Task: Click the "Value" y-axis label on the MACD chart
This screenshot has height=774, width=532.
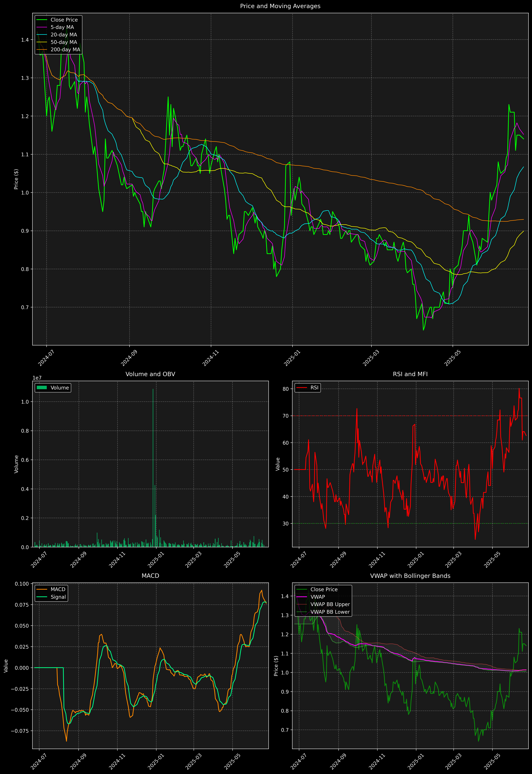Action: pos(6,666)
